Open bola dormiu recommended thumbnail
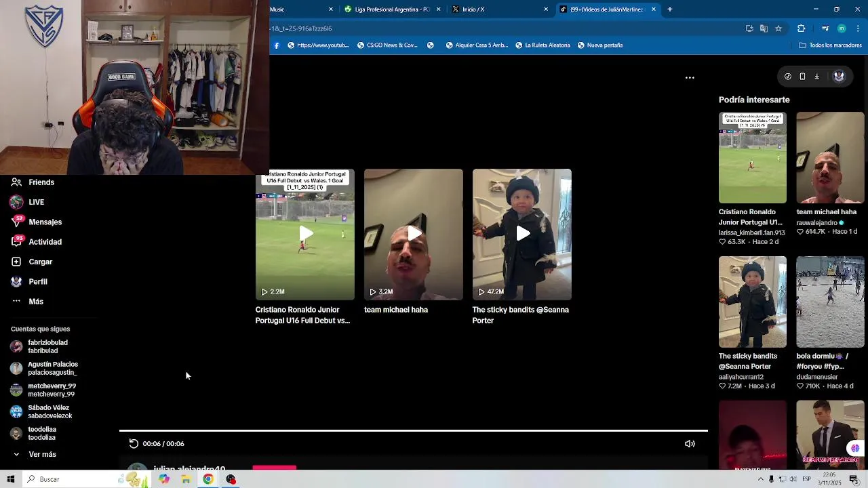 (x=830, y=302)
